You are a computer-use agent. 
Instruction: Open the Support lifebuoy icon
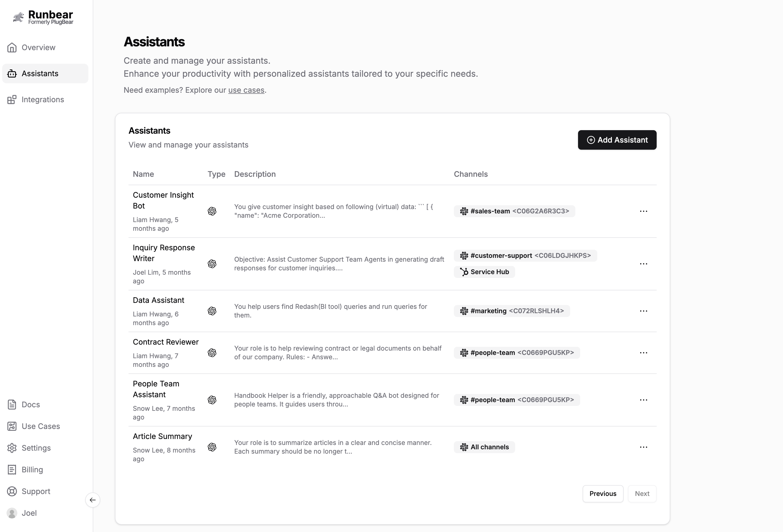[12, 491]
